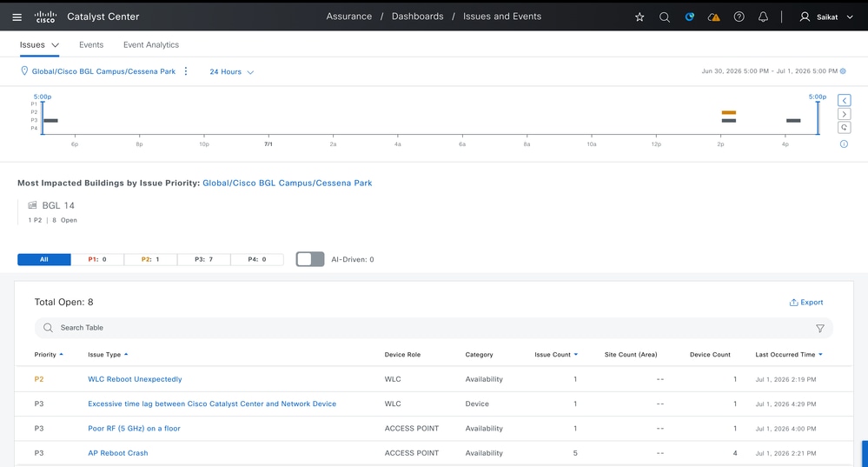Open Poor RF (5 GHz) on a floor issue

(x=134, y=428)
